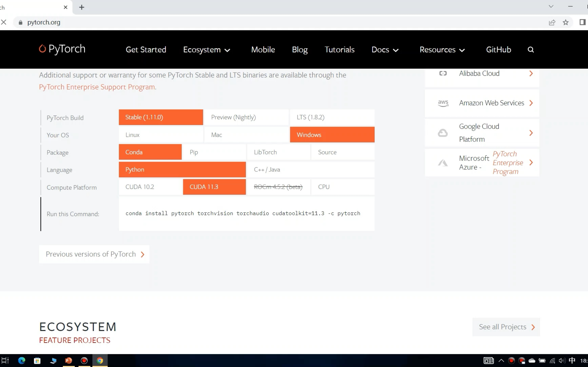Open the Tutorials nav item

pyautogui.click(x=339, y=50)
